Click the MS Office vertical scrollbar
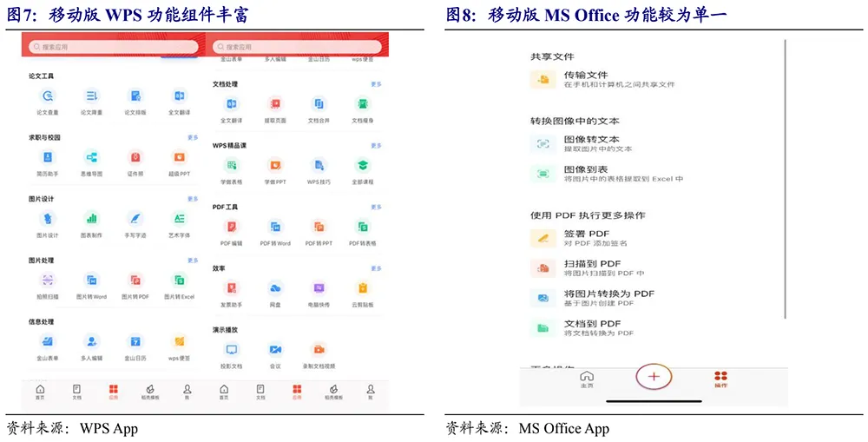This screenshot has width=868, height=442. [785, 179]
